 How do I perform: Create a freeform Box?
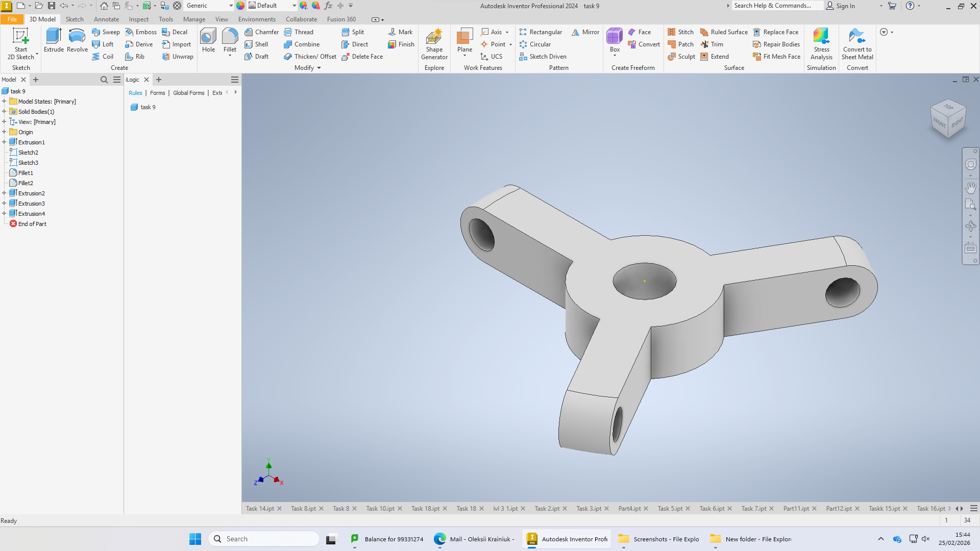615,40
